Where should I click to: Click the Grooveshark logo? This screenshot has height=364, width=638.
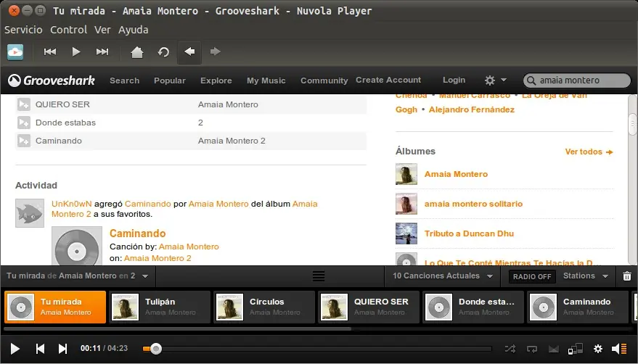pyautogui.click(x=52, y=80)
